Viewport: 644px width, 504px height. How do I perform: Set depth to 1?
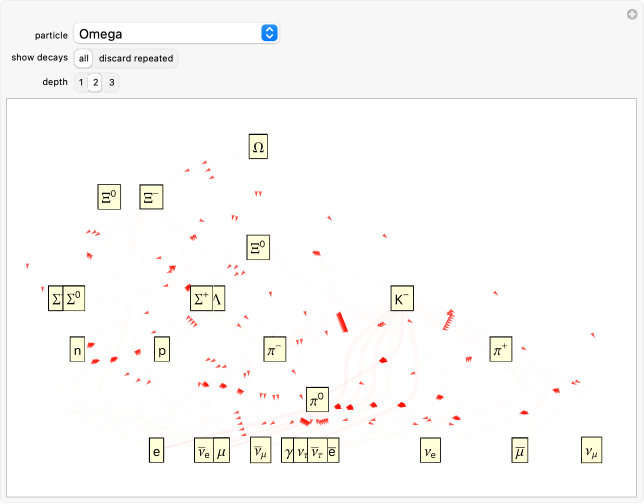click(81, 82)
